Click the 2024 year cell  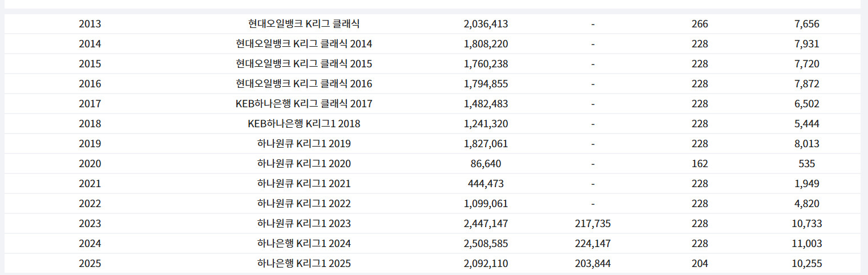[90, 244]
